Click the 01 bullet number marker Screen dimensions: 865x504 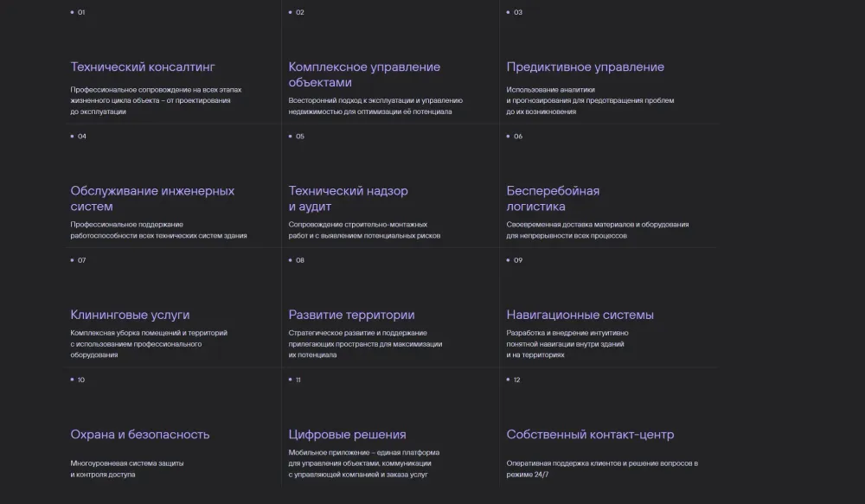[80, 13]
